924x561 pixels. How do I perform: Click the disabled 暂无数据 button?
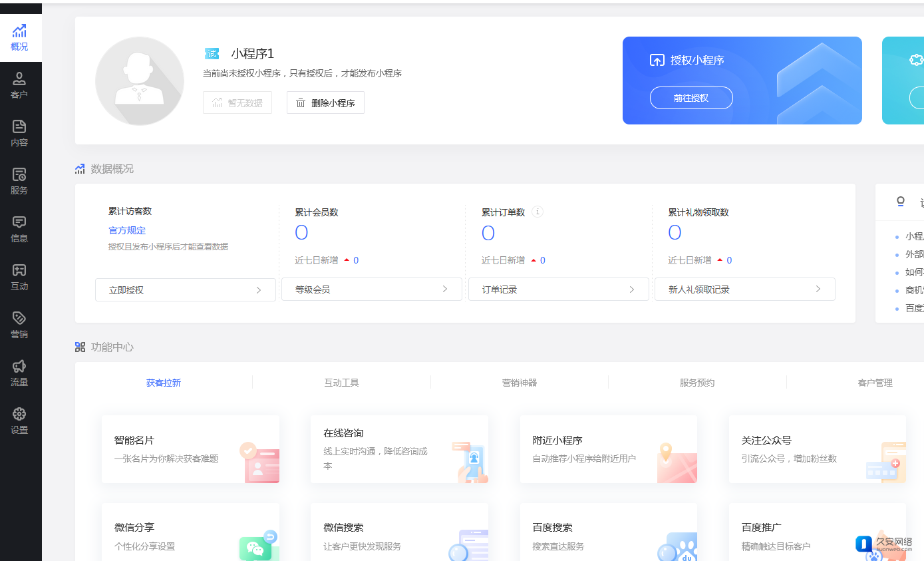[237, 102]
